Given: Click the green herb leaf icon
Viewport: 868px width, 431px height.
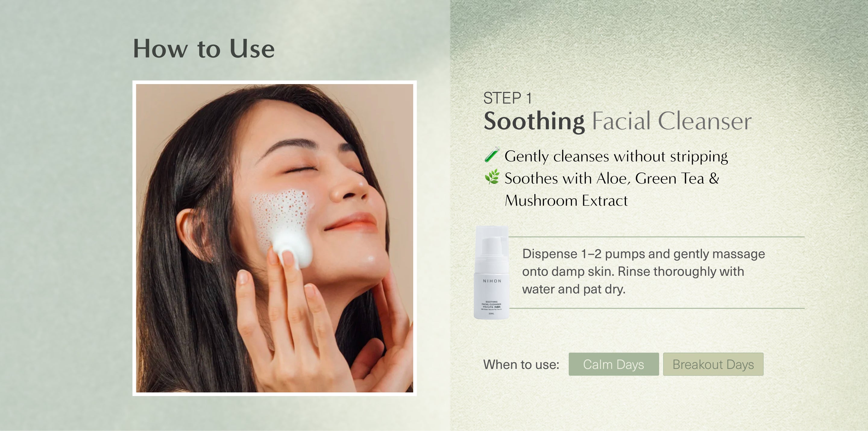Looking at the screenshot, I should (492, 177).
